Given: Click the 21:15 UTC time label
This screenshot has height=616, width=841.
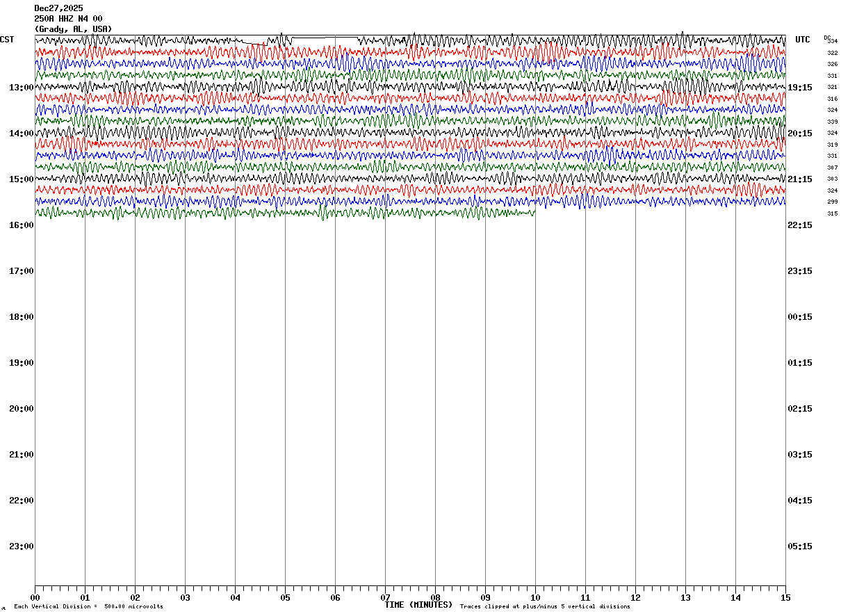Looking at the screenshot, I should (800, 179).
